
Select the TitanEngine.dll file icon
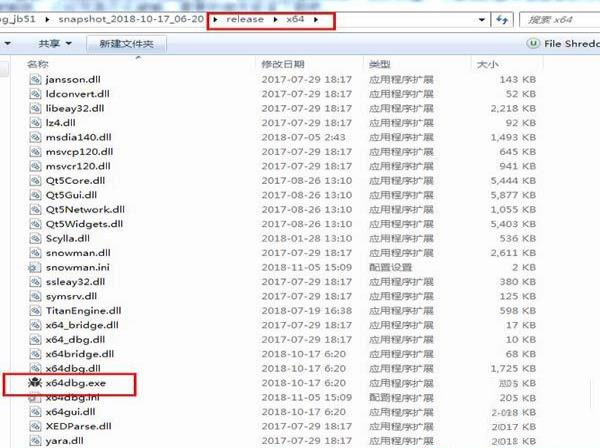(x=35, y=311)
